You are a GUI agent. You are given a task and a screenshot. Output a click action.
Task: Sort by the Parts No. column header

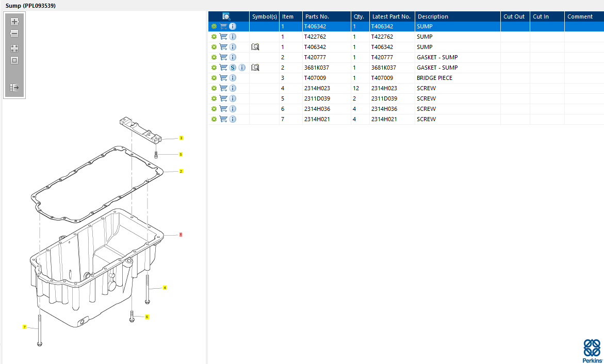coord(327,16)
